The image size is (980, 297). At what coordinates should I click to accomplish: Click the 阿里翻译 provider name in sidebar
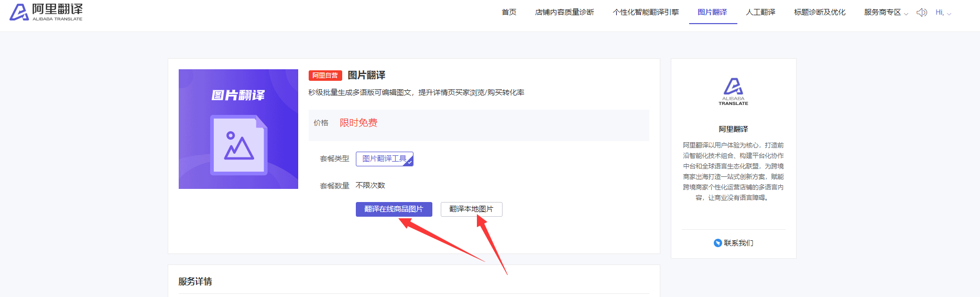coord(733,129)
